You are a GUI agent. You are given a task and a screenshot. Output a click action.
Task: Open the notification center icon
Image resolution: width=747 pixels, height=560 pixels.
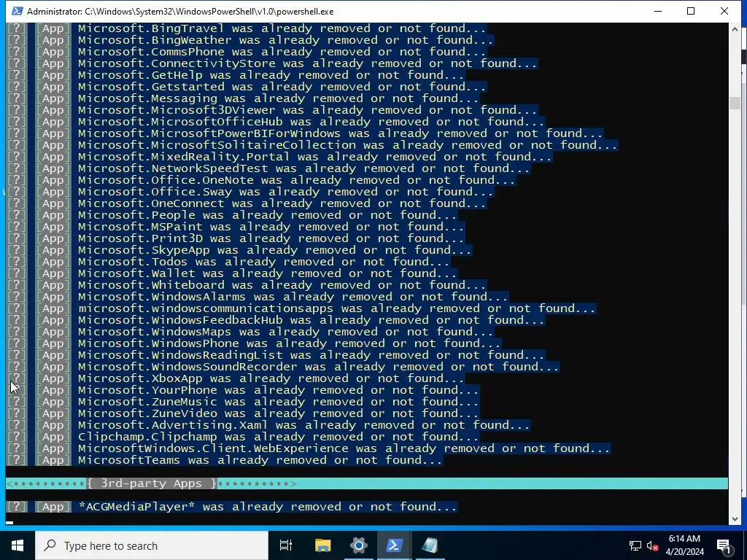click(724, 545)
